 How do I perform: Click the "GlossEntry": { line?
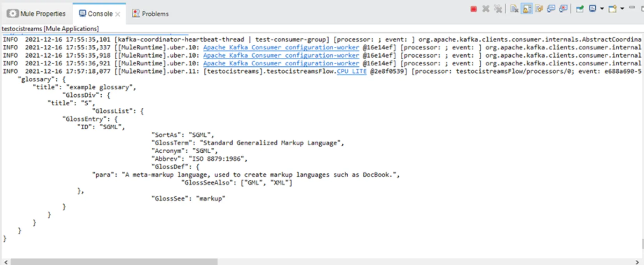(x=90, y=119)
